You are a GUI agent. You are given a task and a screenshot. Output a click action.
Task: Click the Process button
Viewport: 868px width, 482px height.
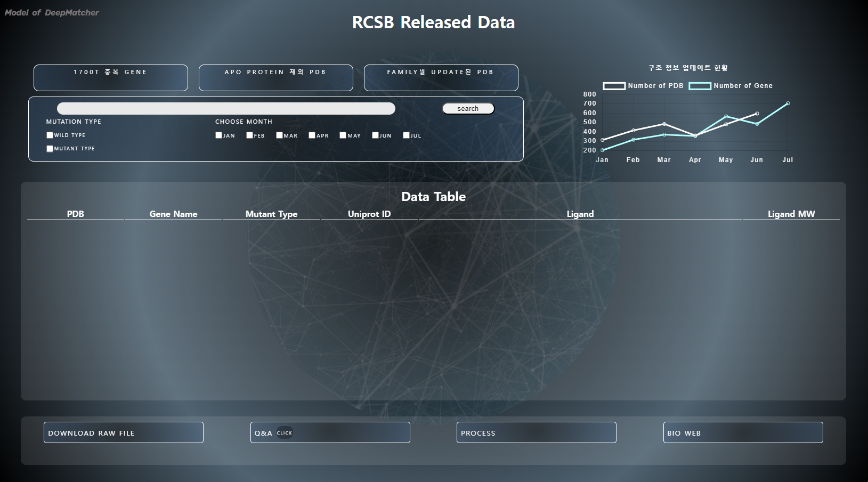click(x=536, y=432)
